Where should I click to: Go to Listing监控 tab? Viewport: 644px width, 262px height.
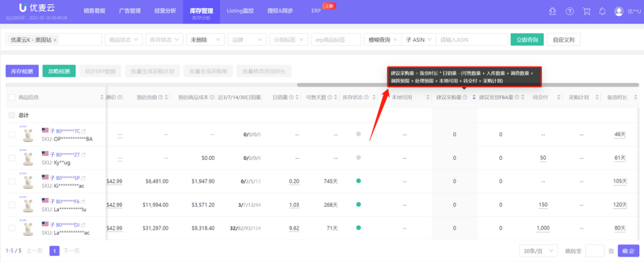240,11
